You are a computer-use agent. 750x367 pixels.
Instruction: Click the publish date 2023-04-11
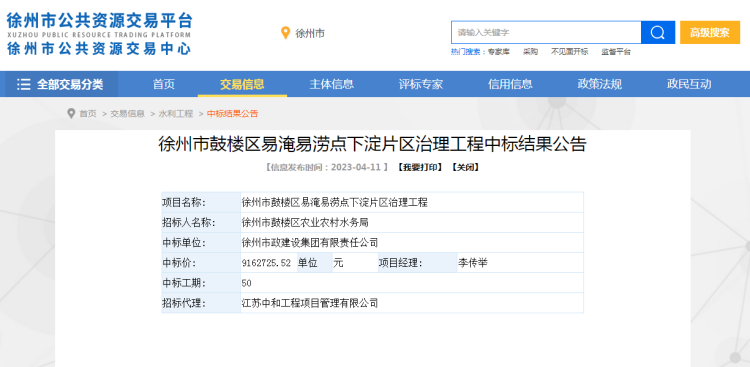(x=356, y=167)
